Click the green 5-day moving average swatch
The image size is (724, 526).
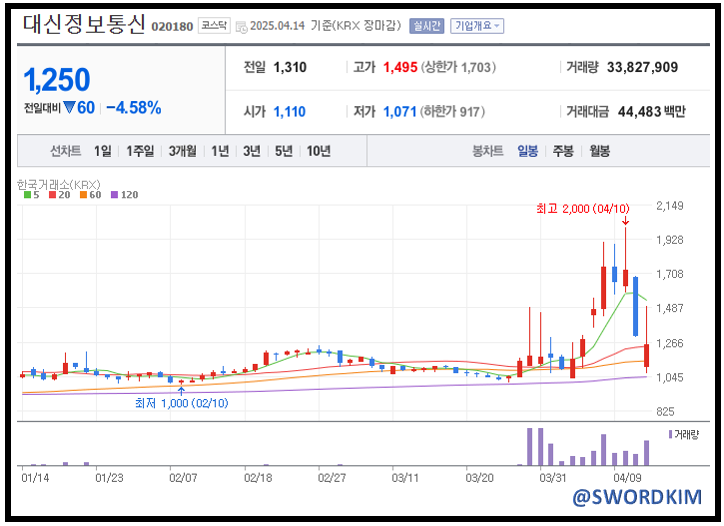point(28,195)
